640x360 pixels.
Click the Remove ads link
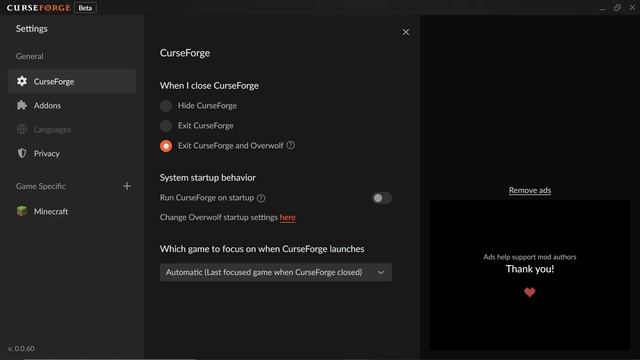(x=530, y=190)
